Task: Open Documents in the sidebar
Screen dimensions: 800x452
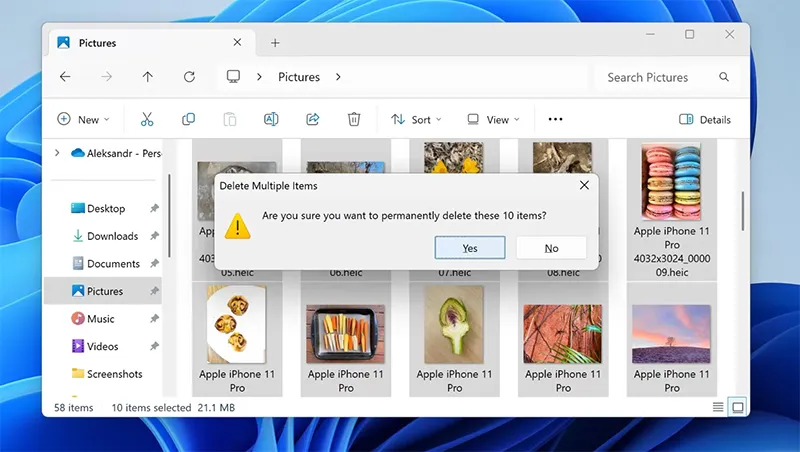Action: (106, 263)
